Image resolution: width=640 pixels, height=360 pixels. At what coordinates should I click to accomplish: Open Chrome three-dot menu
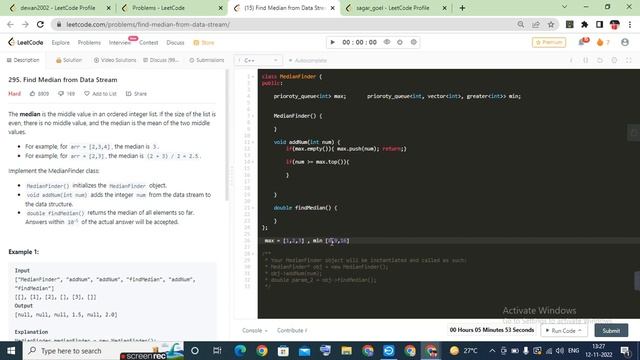tap(629, 24)
